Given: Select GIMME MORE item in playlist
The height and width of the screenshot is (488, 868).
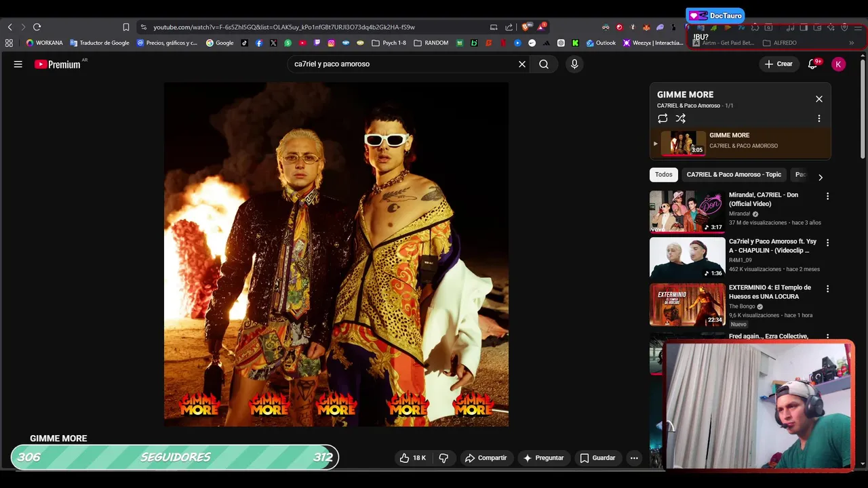Looking at the screenshot, I should click(741, 144).
